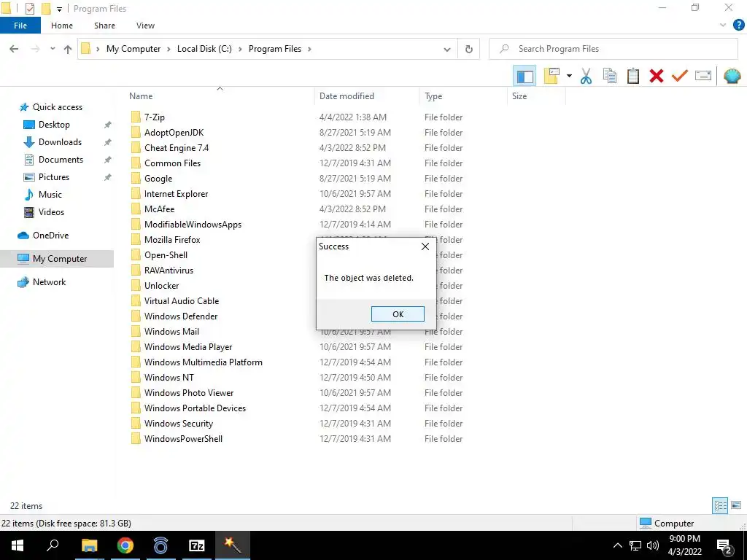The width and height of the screenshot is (747, 560).
Task: Select Quick access in the sidebar
Action: click(57, 107)
